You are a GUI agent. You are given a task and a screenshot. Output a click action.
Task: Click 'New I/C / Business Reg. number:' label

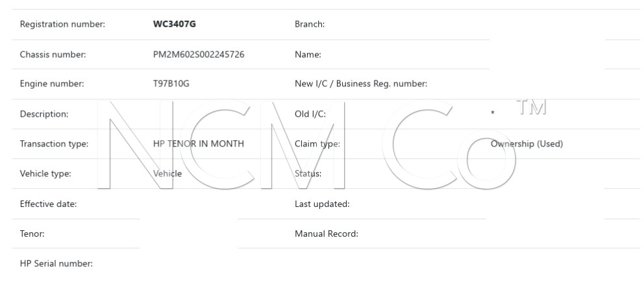[x=361, y=84]
